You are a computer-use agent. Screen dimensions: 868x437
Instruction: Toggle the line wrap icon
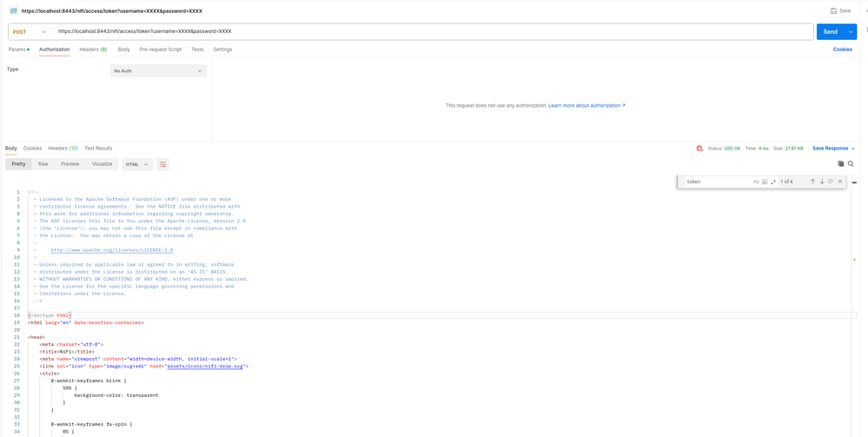[162, 164]
